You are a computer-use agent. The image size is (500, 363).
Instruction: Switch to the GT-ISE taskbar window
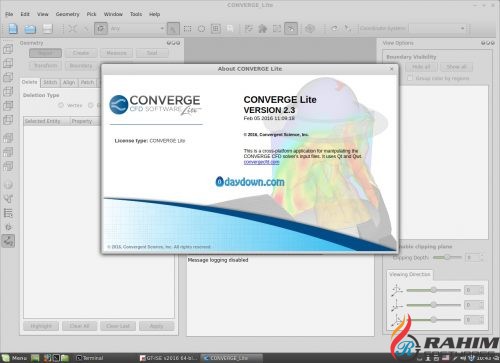pos(169,358)
